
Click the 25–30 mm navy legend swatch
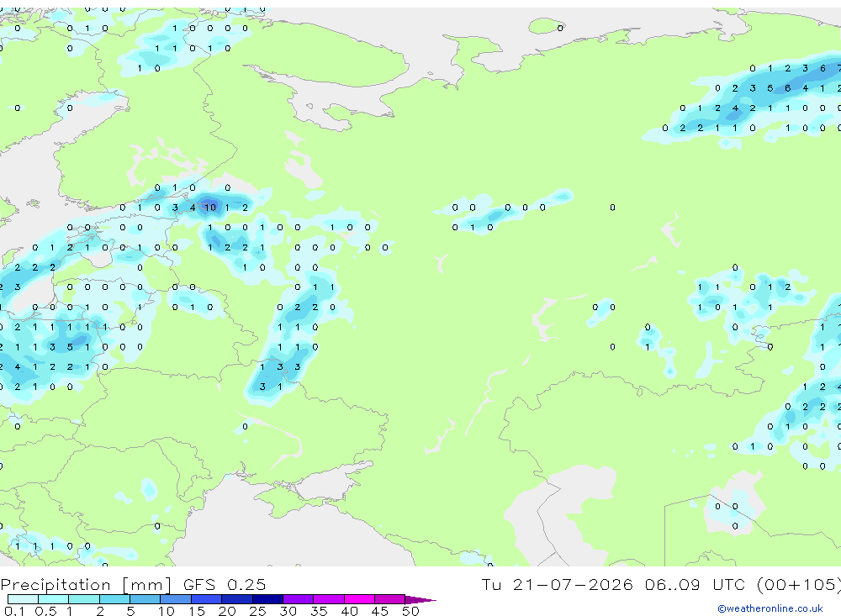pos(267,599)
